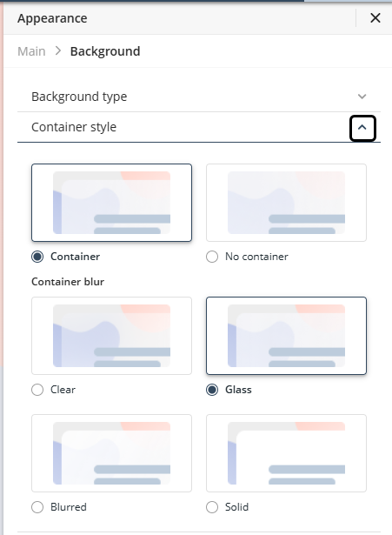The image size is (392, 535).
Task: Pick the Container preview thumbnail
Action: tap(111, 203)
